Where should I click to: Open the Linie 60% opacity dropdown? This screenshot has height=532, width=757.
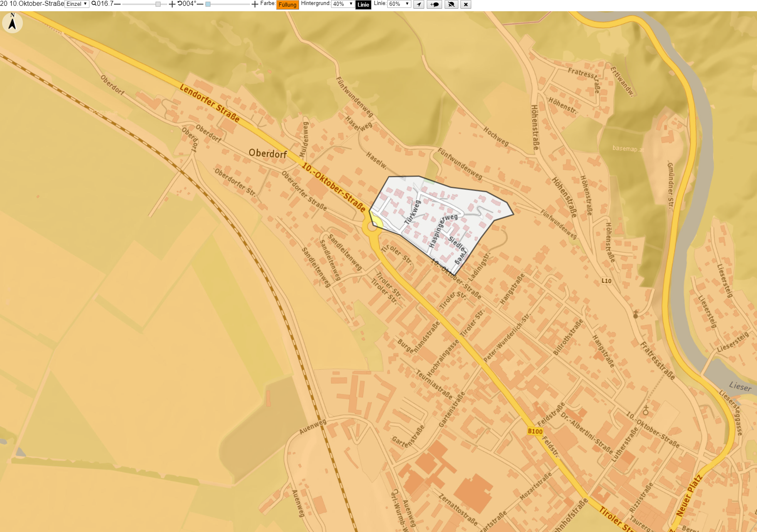(399, 4)
